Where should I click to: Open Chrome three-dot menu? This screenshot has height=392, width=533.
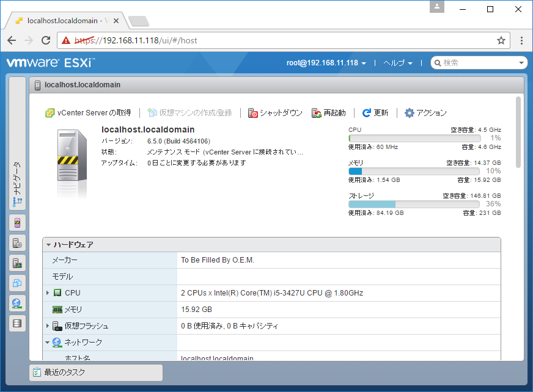[521, 40]
